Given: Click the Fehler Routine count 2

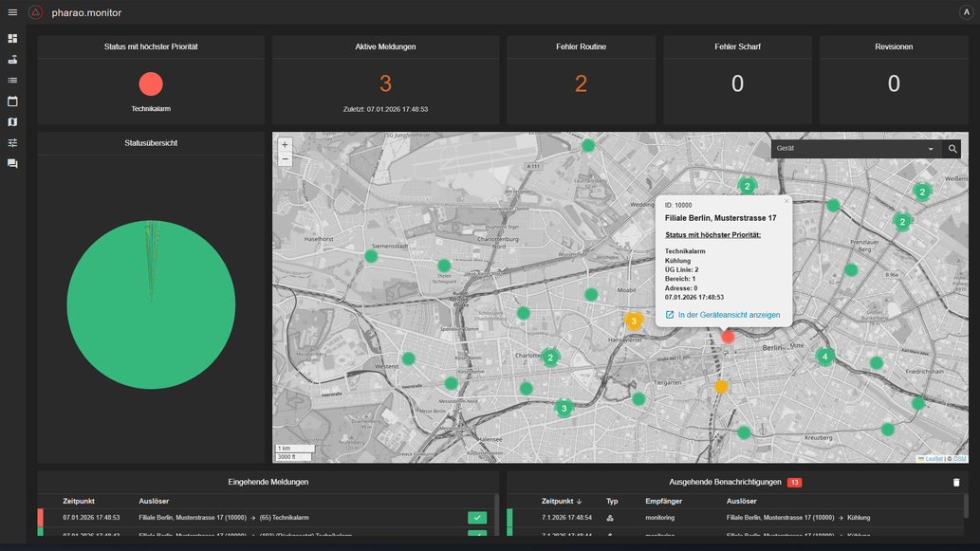Looking at the screenshot, I should point(582,83).
